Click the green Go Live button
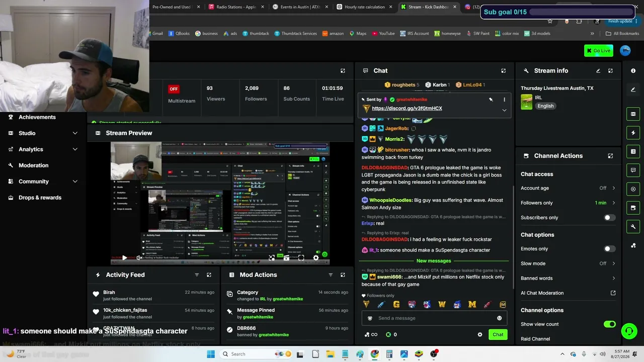 pos(599,50)
